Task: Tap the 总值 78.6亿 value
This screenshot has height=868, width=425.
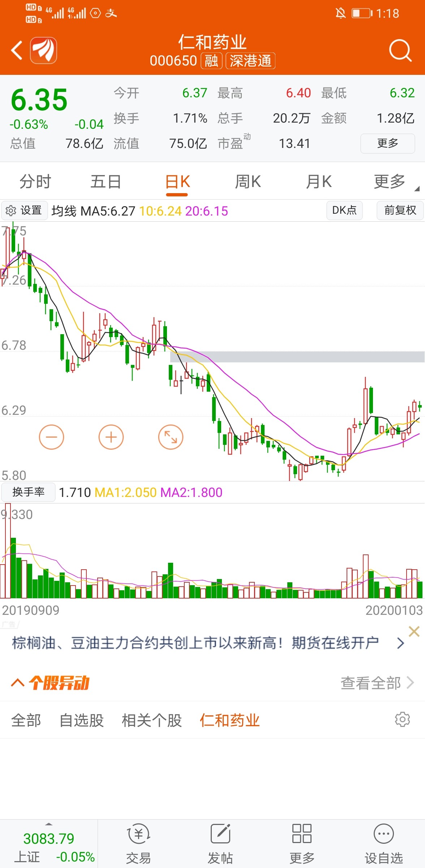Action: [84, 144]
